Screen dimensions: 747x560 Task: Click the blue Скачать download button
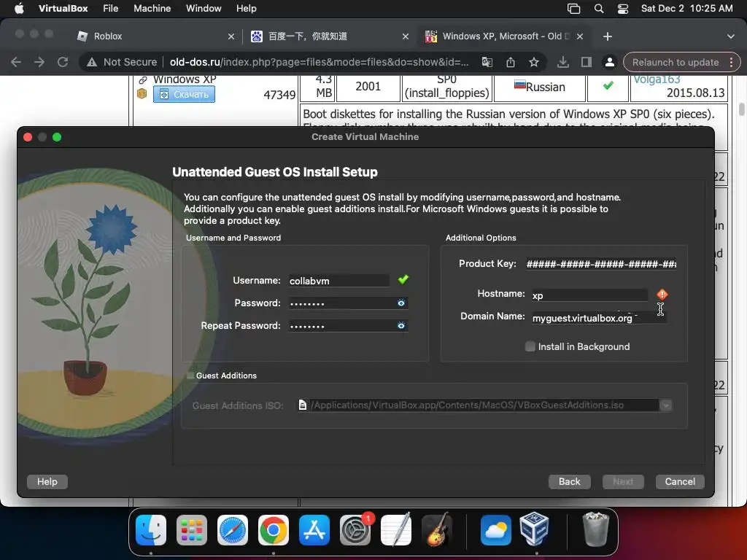point(184,94)
